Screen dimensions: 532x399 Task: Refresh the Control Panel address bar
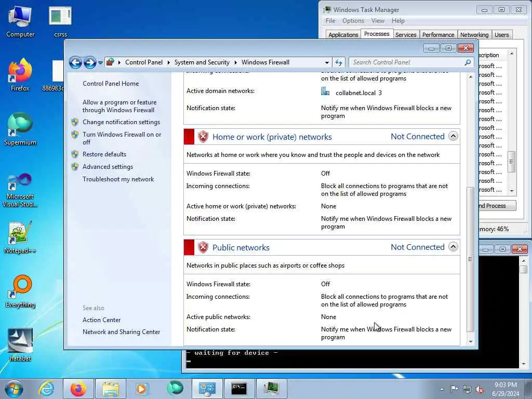[339, 62]
